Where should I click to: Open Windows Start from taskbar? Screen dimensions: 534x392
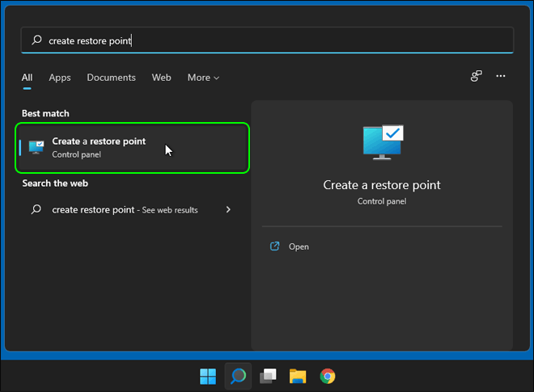click(x=208, y=377)
